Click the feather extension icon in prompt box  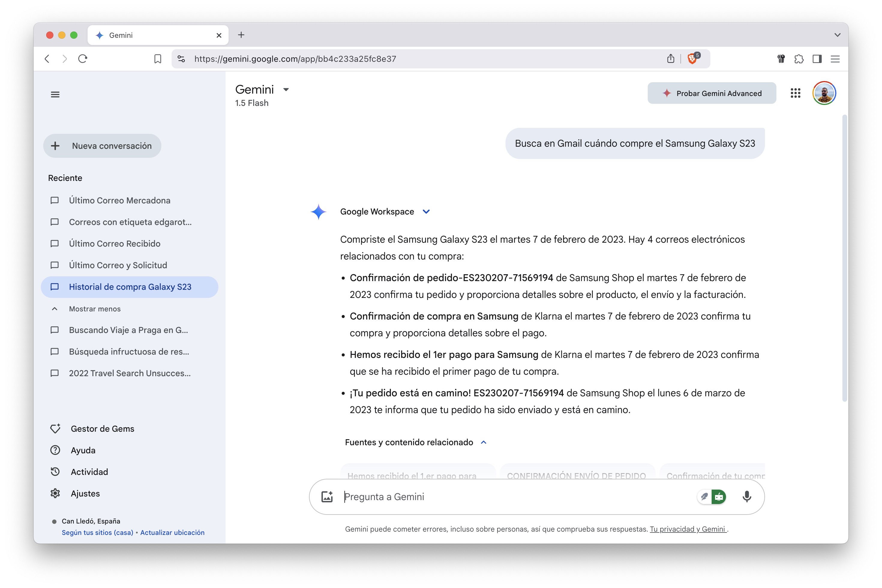click(705, 496)
